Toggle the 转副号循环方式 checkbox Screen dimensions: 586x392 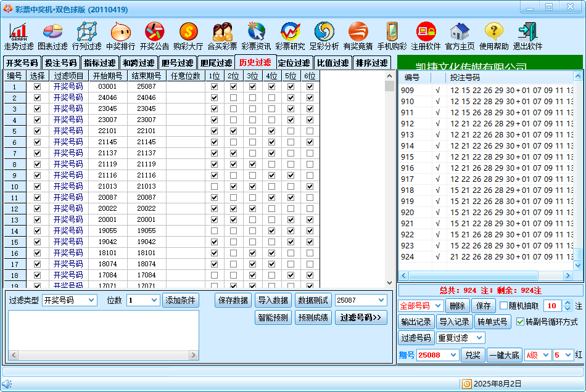point(520,322)
